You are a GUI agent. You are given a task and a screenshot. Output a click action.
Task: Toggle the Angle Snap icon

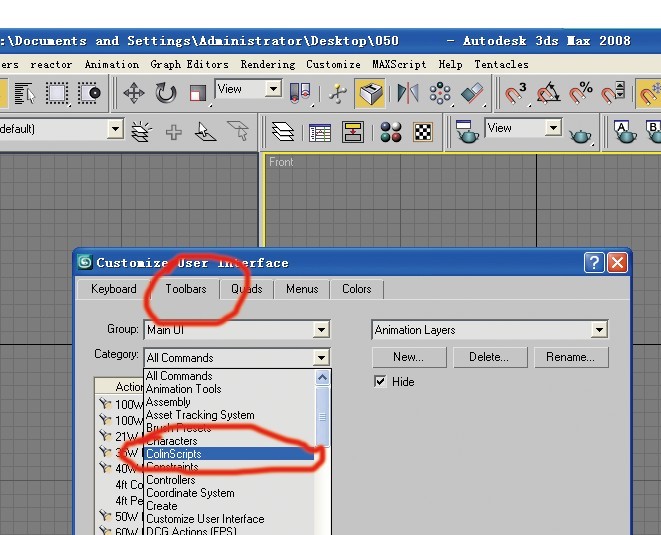pos(548,93)
